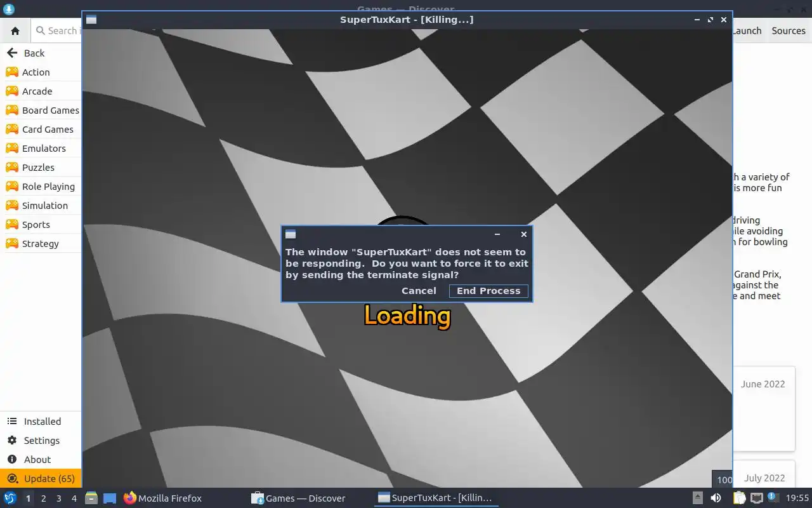
Task: Open the update notifier tray icon
Action: 773,498
